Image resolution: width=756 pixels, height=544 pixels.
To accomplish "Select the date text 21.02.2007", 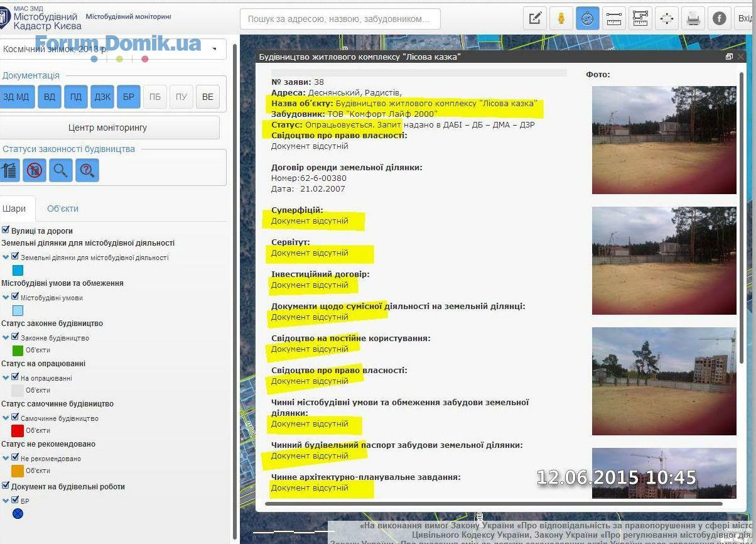I will [323, 188].
